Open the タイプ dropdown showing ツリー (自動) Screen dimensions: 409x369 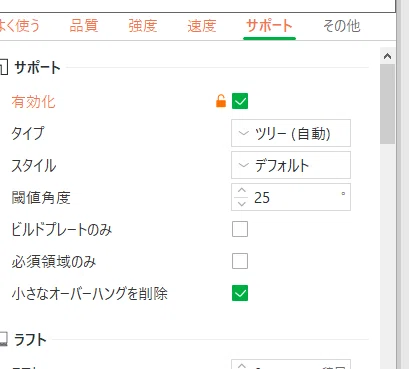coord(291,133)
